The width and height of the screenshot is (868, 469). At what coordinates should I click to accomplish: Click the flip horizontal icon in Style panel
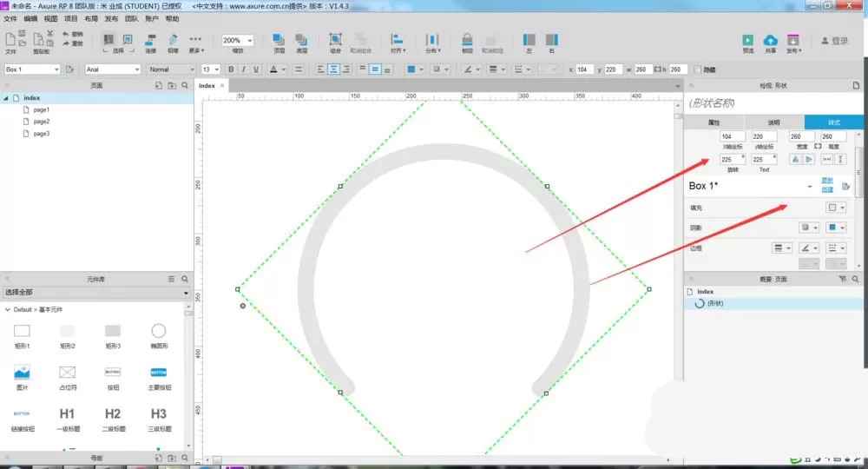795,160
